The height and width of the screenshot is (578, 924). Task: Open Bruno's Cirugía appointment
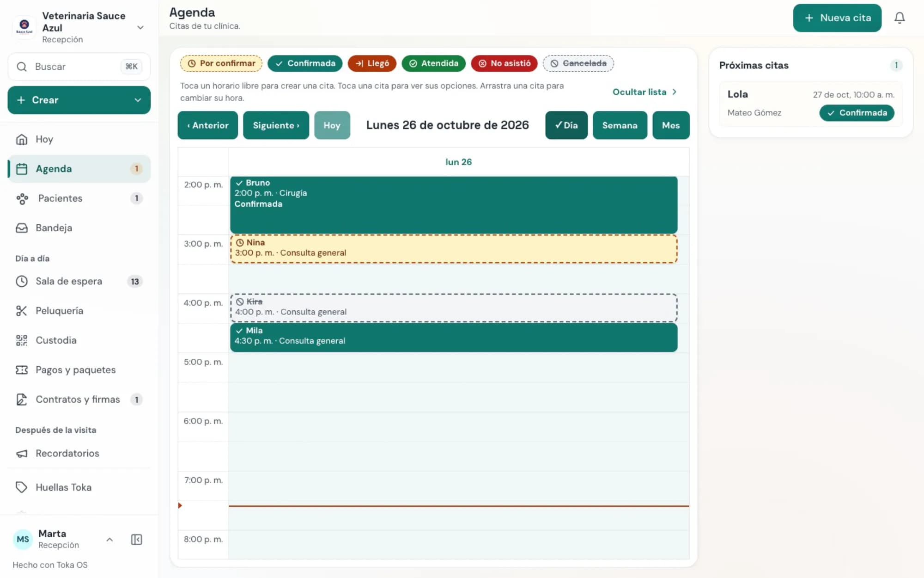[454, 205]
